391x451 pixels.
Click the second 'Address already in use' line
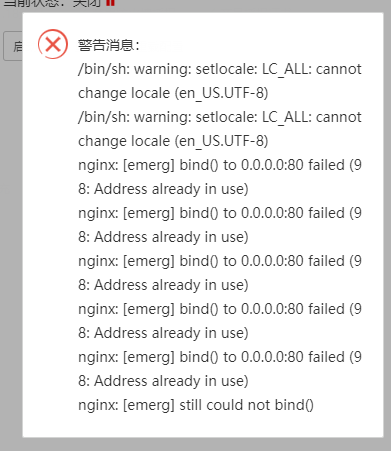point(163,237)
